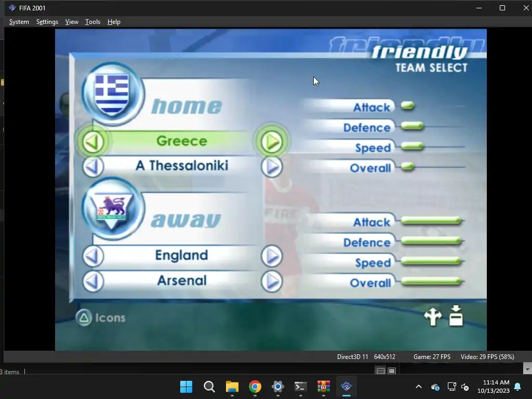Viewport: 532px width, 399px height.
Task: Click the home team Overall rating bar
Action: [407, 167]
